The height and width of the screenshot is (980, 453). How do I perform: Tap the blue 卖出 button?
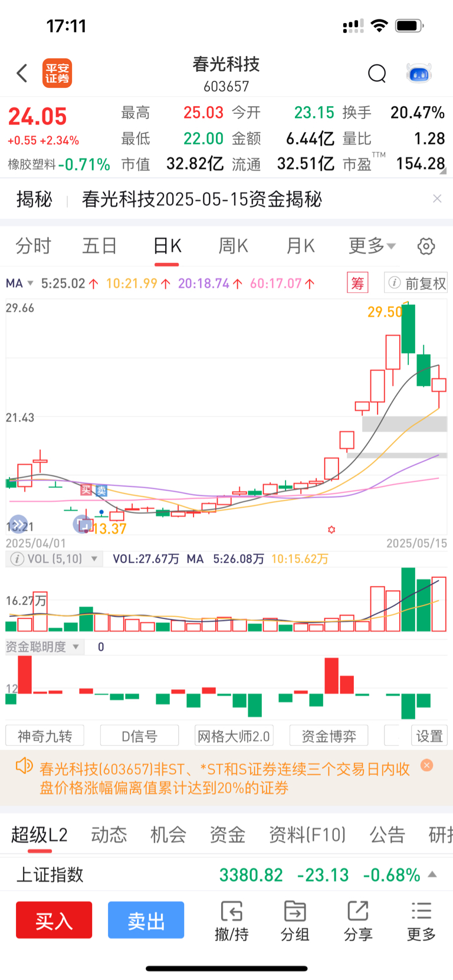point(146,920)
